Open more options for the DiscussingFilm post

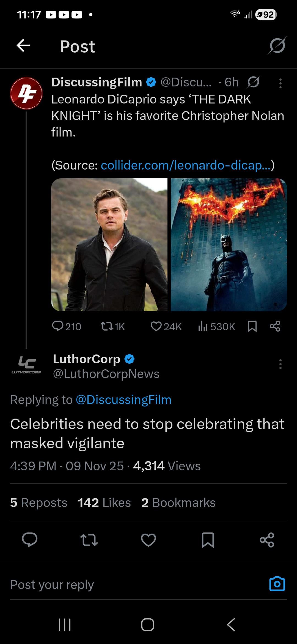[280, 83]
